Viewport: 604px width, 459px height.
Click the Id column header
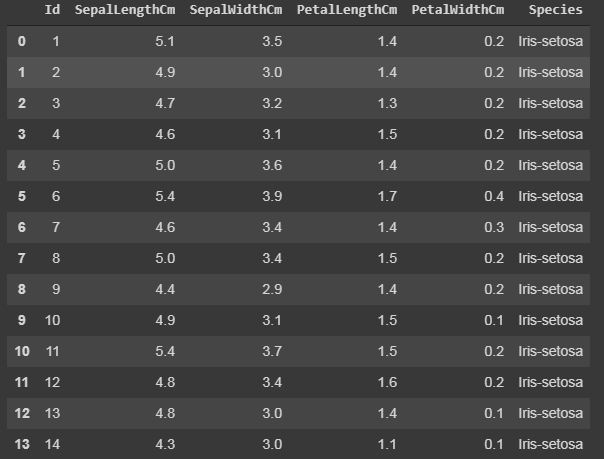pyautogui.click(x=52, y=9)
